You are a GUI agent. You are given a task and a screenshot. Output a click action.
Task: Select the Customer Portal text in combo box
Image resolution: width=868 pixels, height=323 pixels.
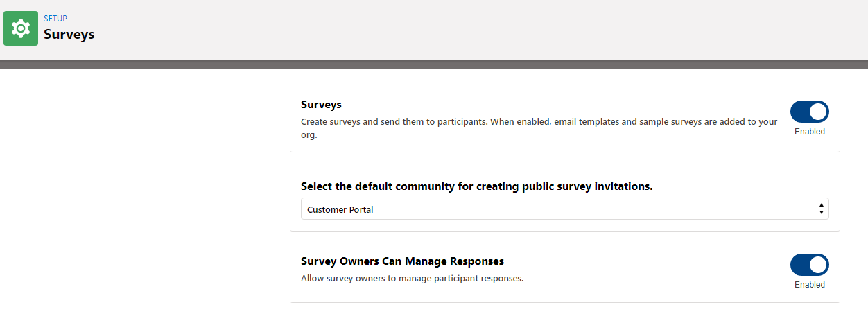point(340,209)
